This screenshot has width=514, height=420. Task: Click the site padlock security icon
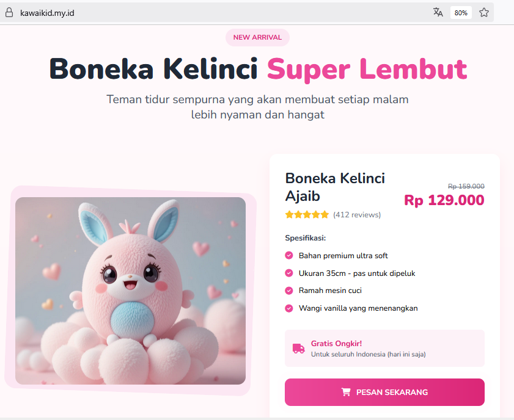tap(9, 12)
